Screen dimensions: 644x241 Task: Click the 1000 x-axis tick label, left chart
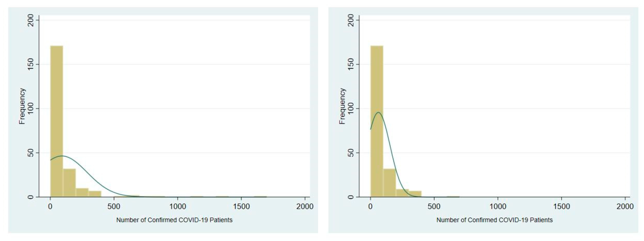pyautogui.click(x=178, y=206)
